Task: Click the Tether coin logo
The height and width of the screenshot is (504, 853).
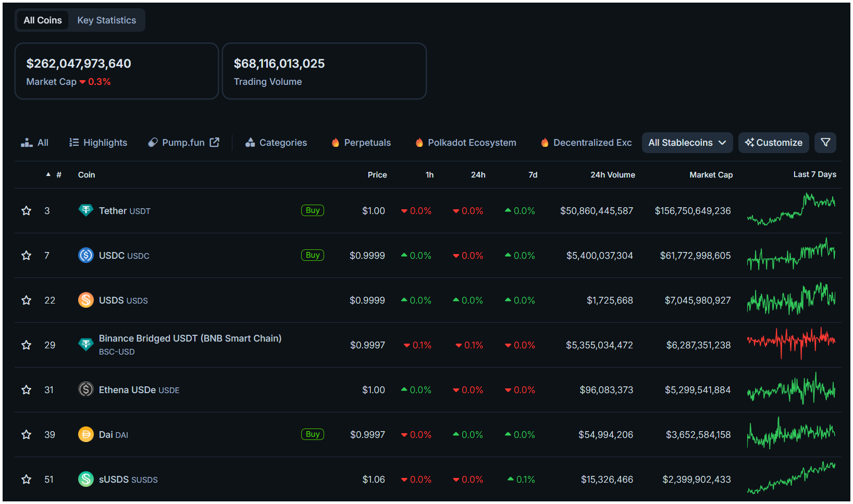Action: click(x=85, y=210)
